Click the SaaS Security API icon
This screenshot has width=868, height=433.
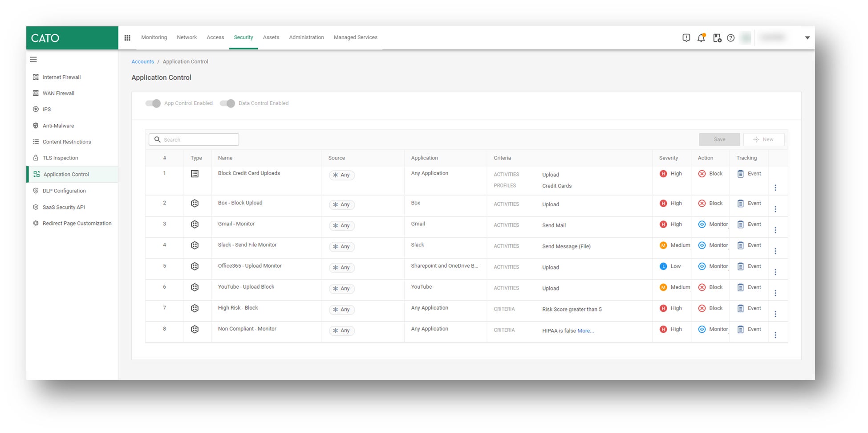pyautogui.click(x=36, y=207)
